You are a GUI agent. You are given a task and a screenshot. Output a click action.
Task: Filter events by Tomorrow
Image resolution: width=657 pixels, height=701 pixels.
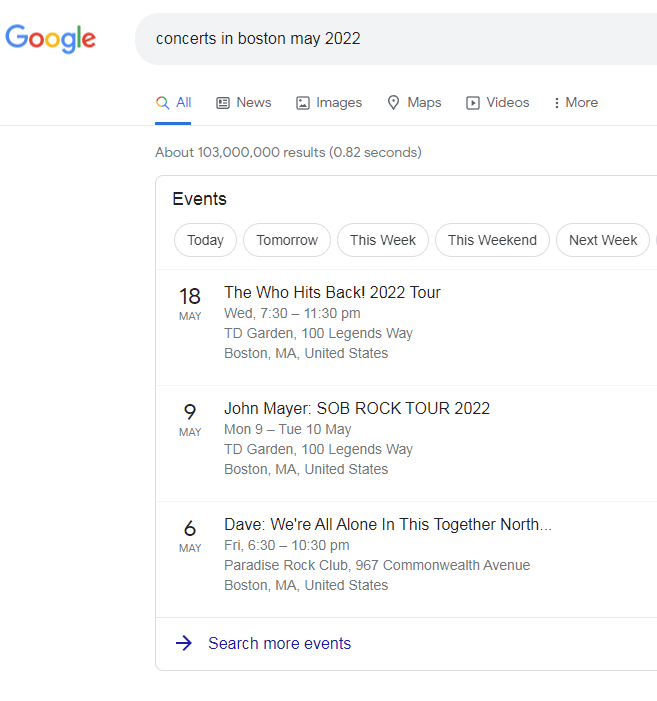click(x=287, y=240)
